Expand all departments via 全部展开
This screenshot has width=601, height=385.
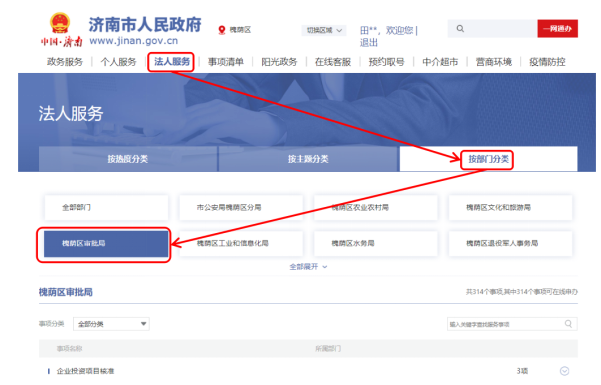point(308,267)
